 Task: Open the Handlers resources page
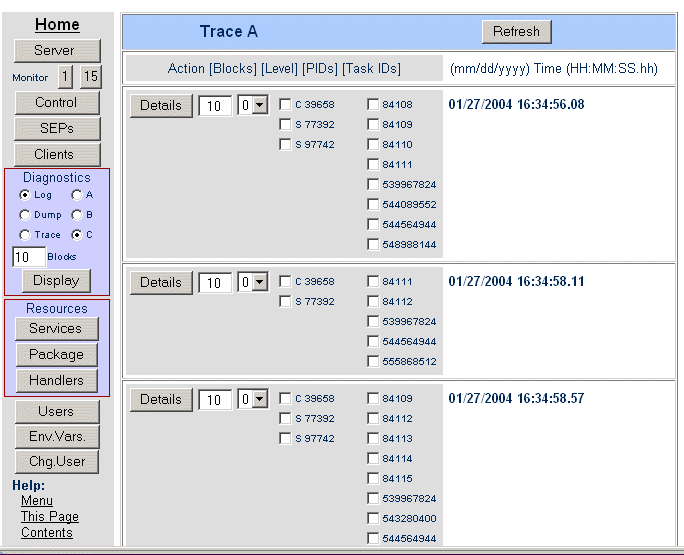tap(56, 381)
